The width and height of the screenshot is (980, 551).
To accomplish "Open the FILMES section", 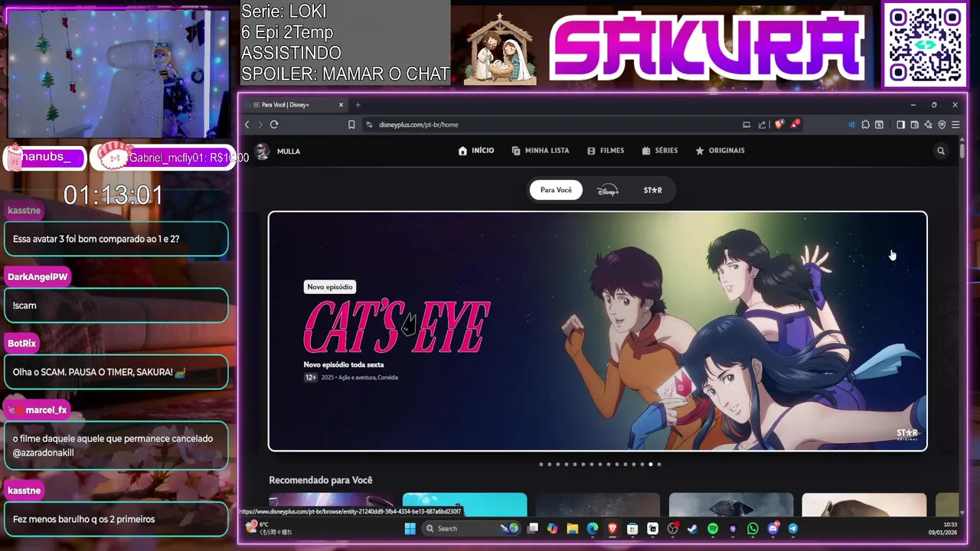I will (x=606, y=151).
